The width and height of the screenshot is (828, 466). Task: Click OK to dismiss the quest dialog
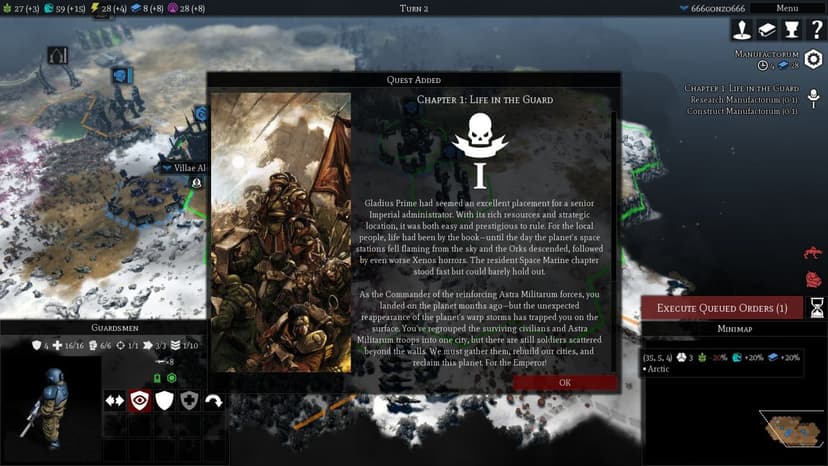(564, 383)
